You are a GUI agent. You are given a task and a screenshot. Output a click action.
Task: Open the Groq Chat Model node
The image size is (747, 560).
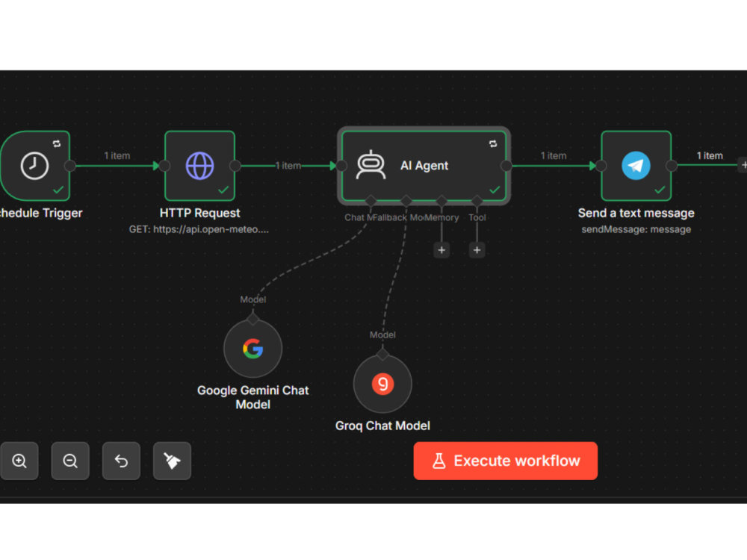tap(382, 384)
